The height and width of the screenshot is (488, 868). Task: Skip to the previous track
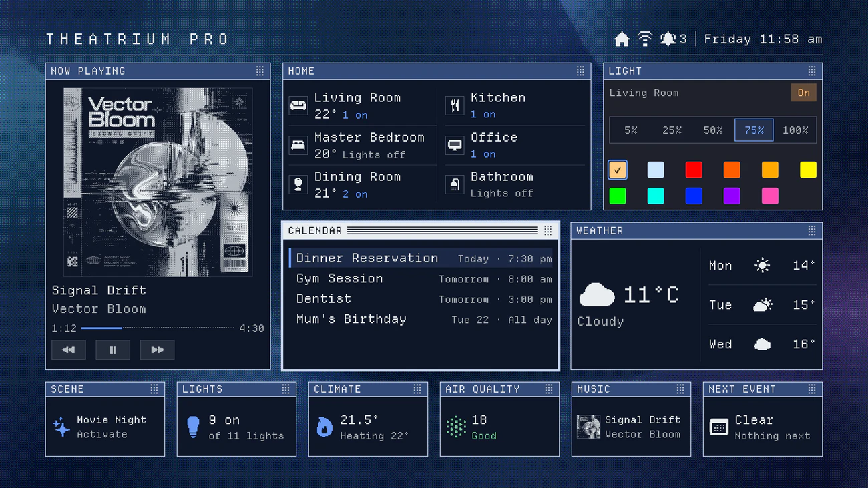coord(69,350)
